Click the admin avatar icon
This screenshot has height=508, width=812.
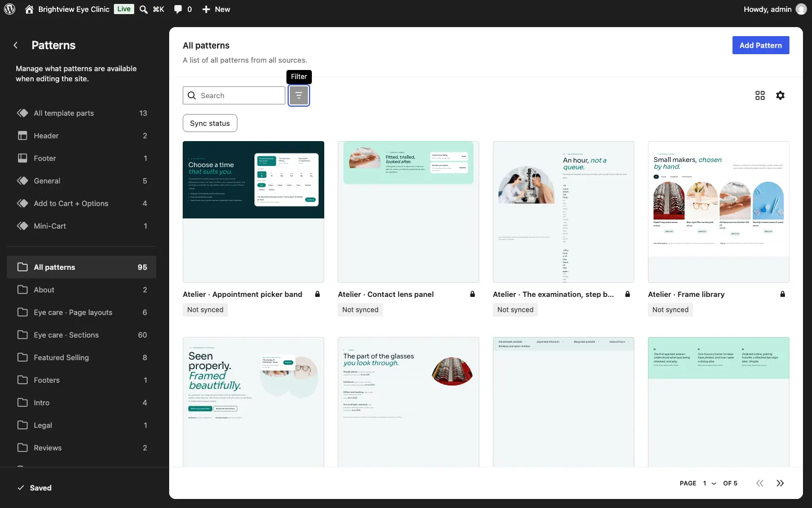tap(801, 9)
